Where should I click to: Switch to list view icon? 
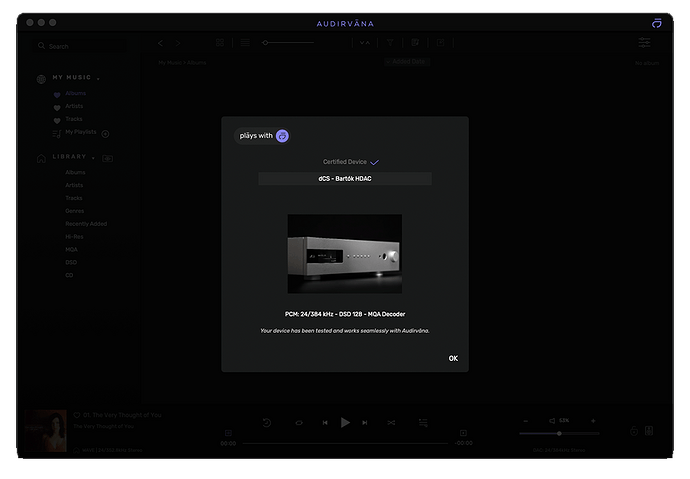[245, 43]
